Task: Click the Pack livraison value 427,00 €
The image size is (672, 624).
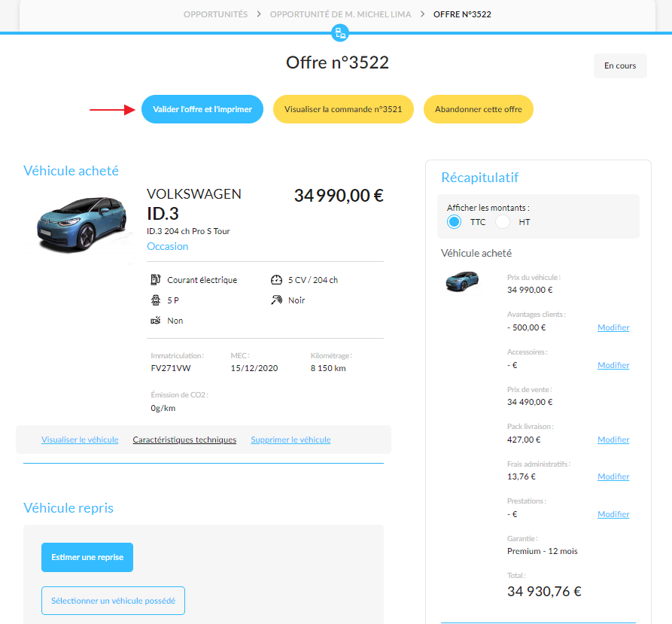Action: 524,440
